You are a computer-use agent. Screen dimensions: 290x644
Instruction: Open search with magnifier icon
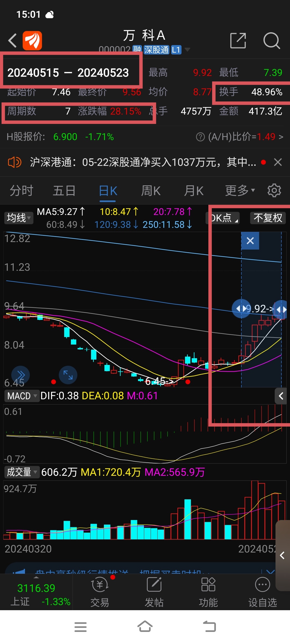click(272, 41)
